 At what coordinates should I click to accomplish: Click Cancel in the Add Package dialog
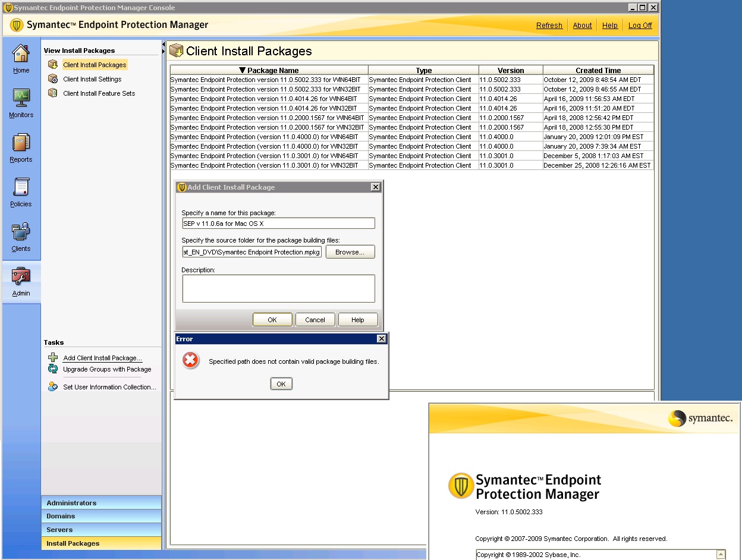pyautogui.click(x=315, y=320)
